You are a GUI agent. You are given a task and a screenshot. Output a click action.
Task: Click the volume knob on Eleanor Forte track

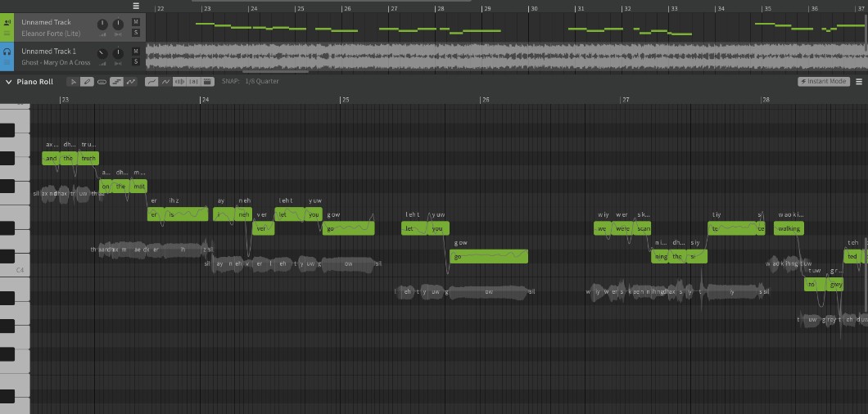click(102, 24)
